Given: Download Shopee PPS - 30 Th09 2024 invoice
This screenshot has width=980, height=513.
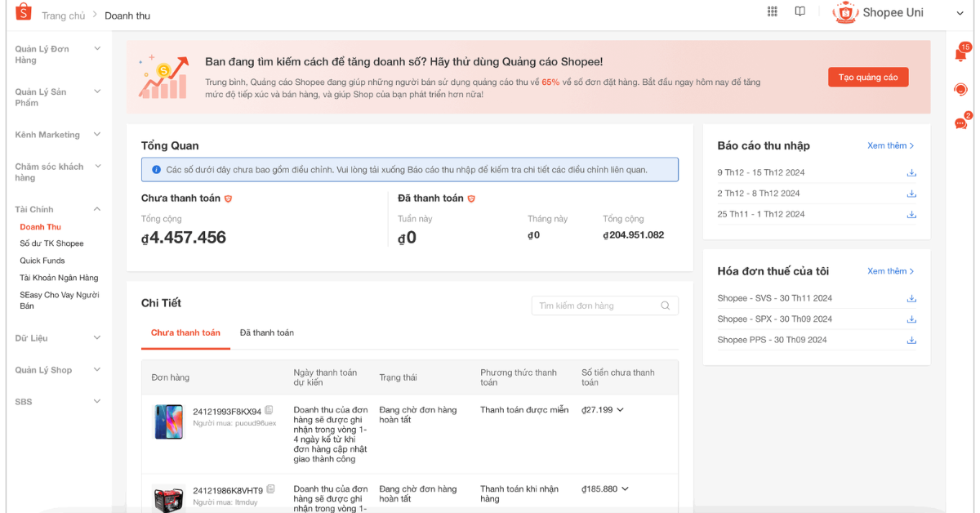Looking at the screenshot, I should 911,340.
